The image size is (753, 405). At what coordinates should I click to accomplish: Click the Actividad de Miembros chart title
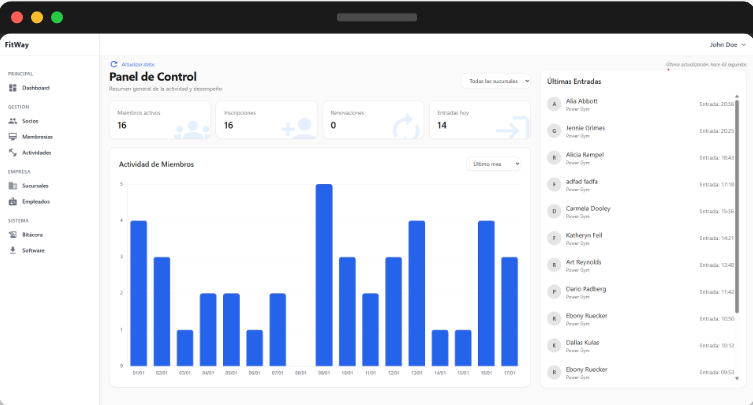(x=157, y=164)
